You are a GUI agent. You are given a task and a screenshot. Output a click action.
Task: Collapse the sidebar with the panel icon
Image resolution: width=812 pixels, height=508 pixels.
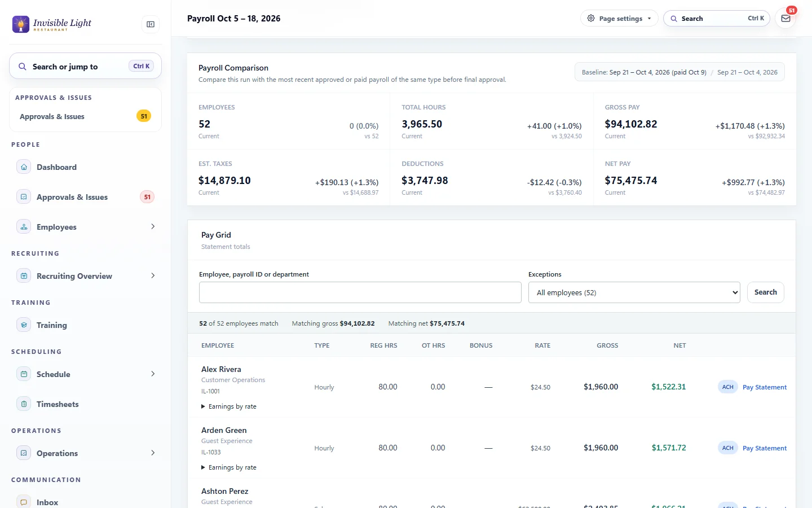point(151,24)
